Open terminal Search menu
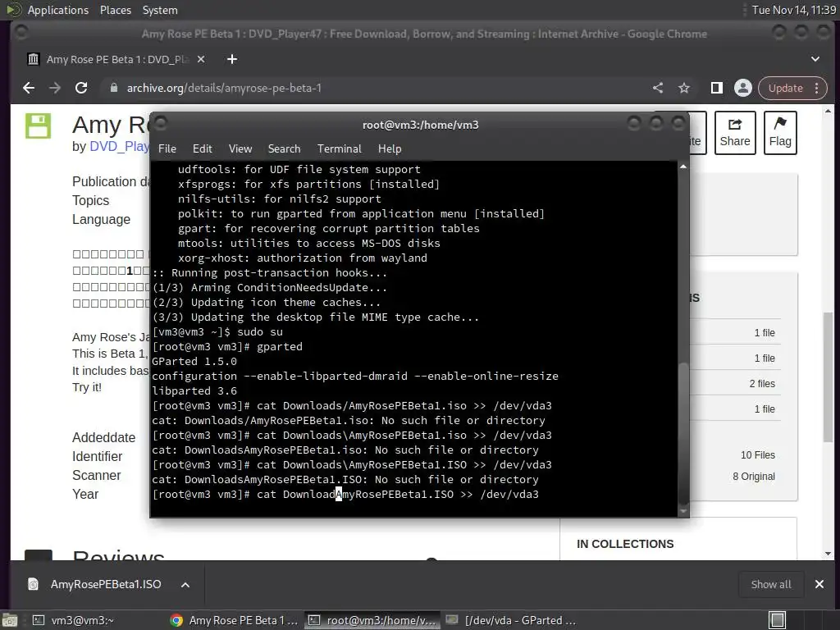 point(284,148)
